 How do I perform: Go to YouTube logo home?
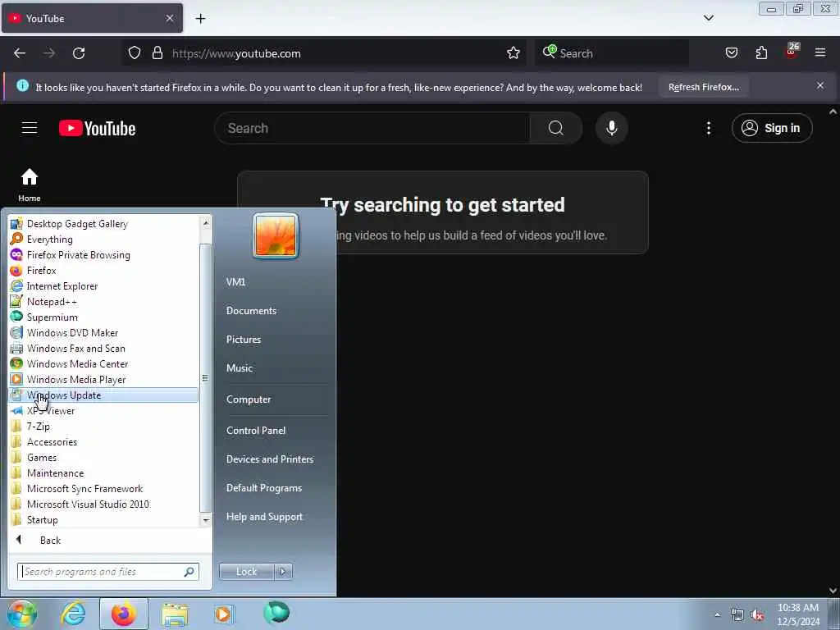[x=97, y=129]
